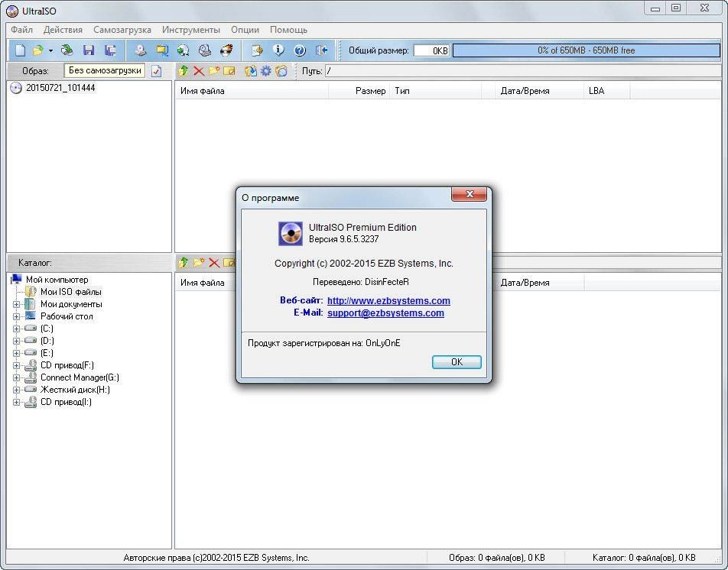Viewport: 728px width, 570px height.
Task: Open the Самозагрузка menu
Action: click(x=122, y=30)
